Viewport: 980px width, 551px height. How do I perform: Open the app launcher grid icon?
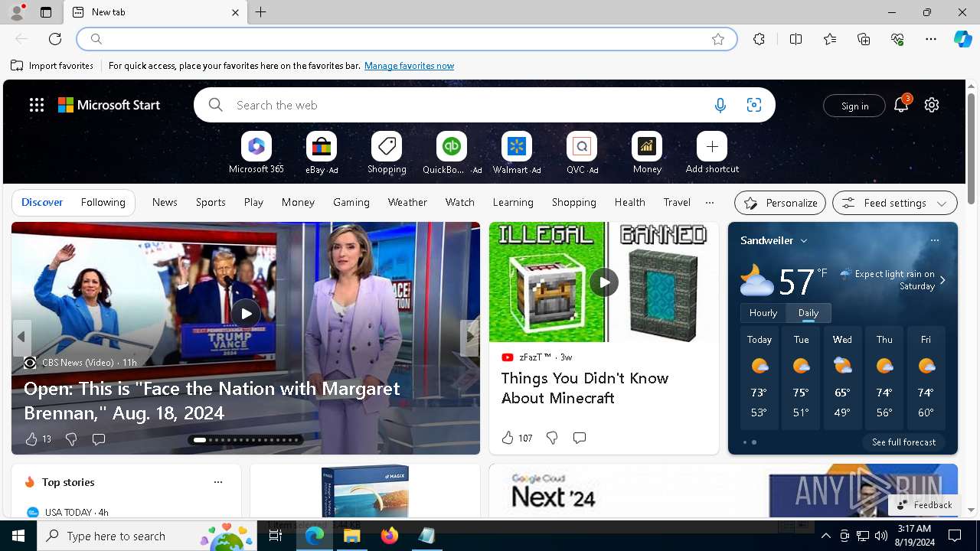coord(37,105)
